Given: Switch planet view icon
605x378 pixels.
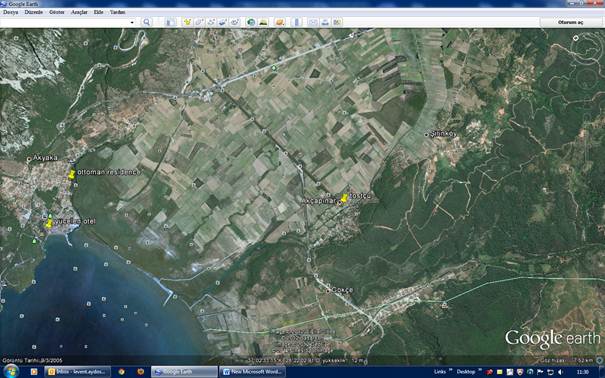Looking at the screenshot, I should pyautogui.click(x=280, y=22).
